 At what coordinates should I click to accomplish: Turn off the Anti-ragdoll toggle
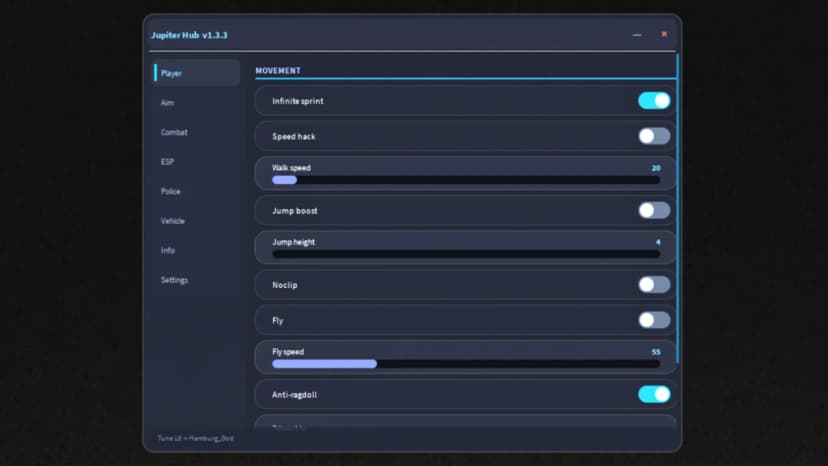click(654, 394)
